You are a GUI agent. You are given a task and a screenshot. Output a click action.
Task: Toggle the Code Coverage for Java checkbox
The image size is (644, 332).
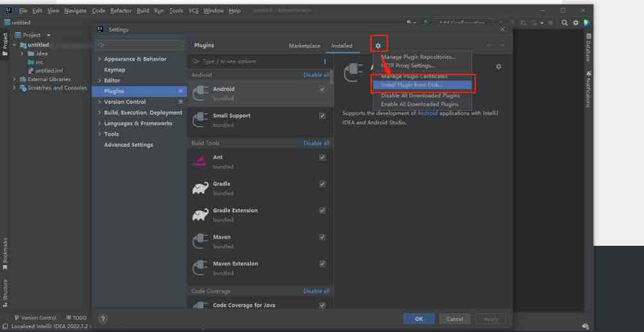coord(322,305)
